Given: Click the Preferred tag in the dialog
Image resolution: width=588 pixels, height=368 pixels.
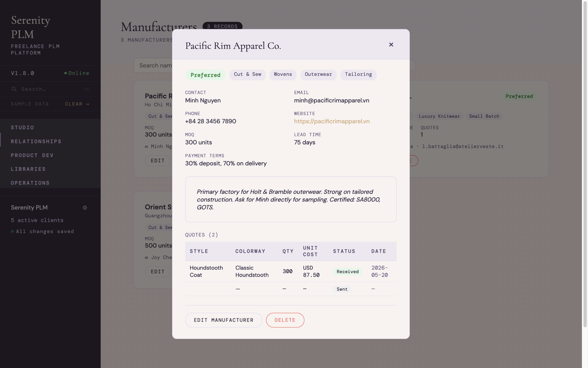Looking at the screenshot, I should (x=205, y=75).
